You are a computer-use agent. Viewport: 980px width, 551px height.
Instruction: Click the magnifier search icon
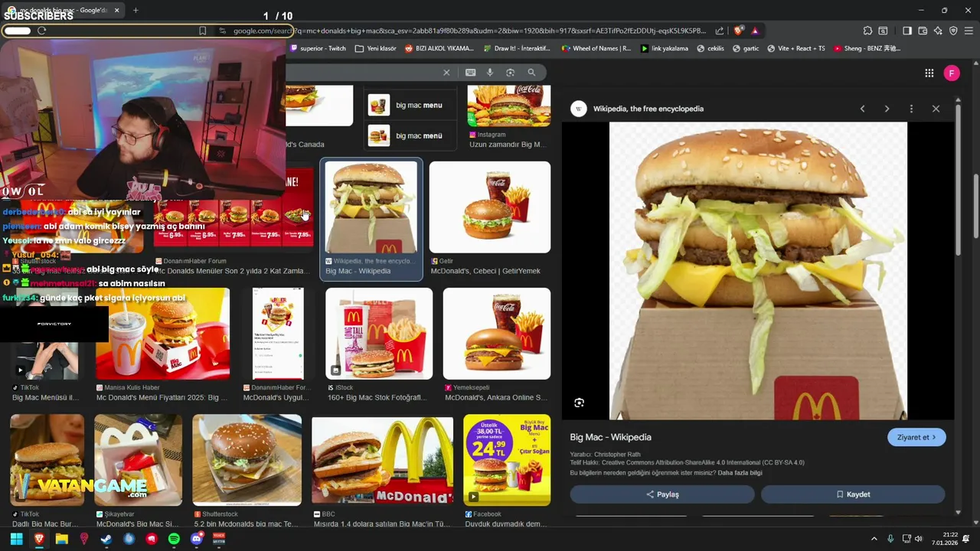click(531, 73)
